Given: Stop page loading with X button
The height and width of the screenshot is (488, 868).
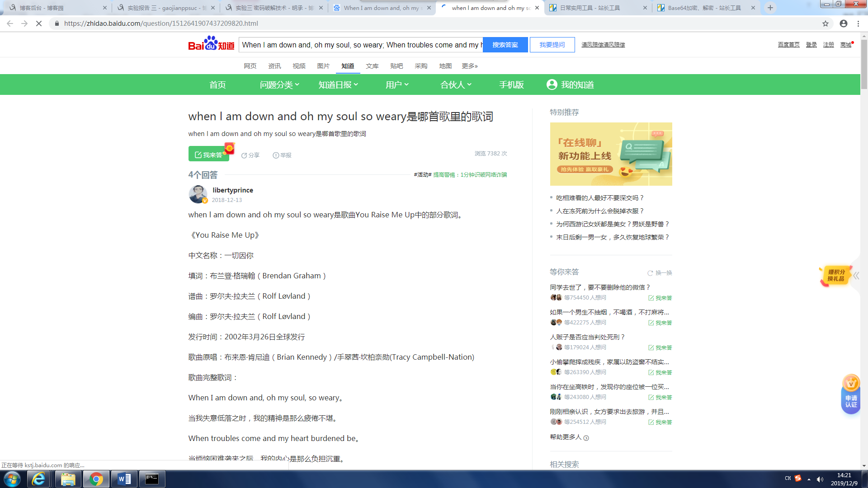Looking at the screenshot, I should (39, 23).
